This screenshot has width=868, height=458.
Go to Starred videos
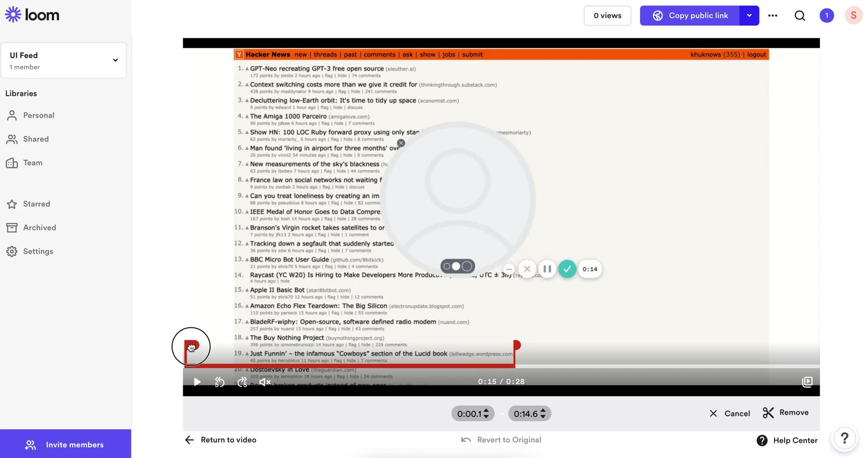28,204
